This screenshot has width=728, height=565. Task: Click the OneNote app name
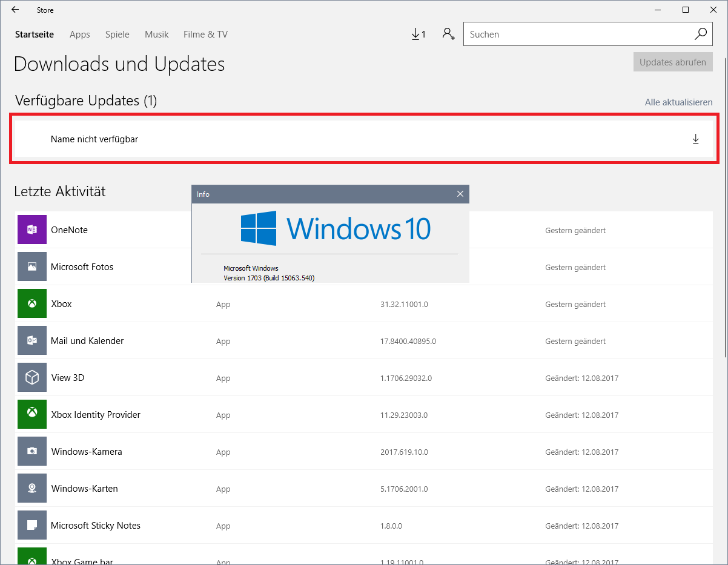pyautogui.click(x=69, y=230)
